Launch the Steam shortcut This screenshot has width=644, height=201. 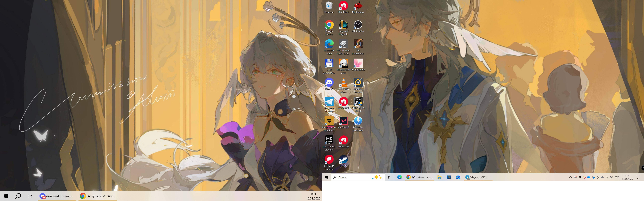point(343,160)
